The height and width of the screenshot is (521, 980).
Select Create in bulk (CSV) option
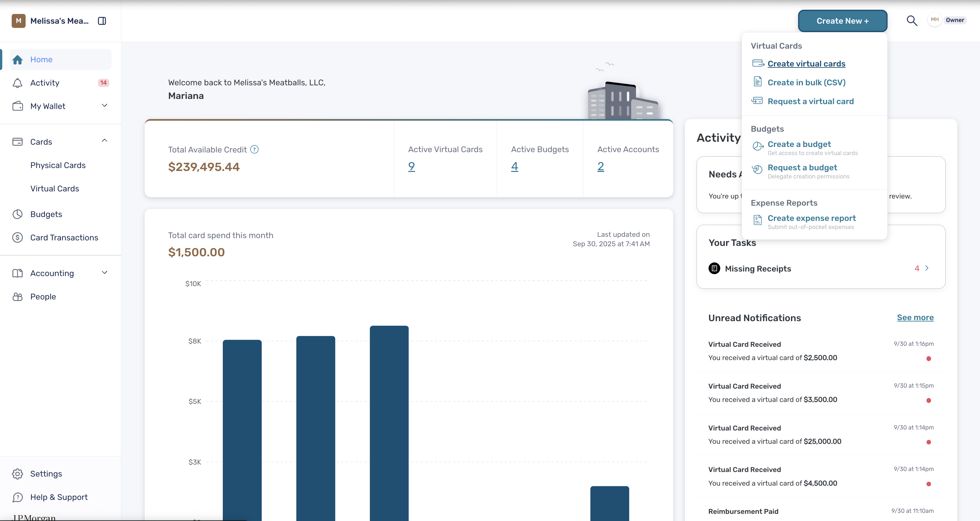pyautogui.click(x=807, y=83)
